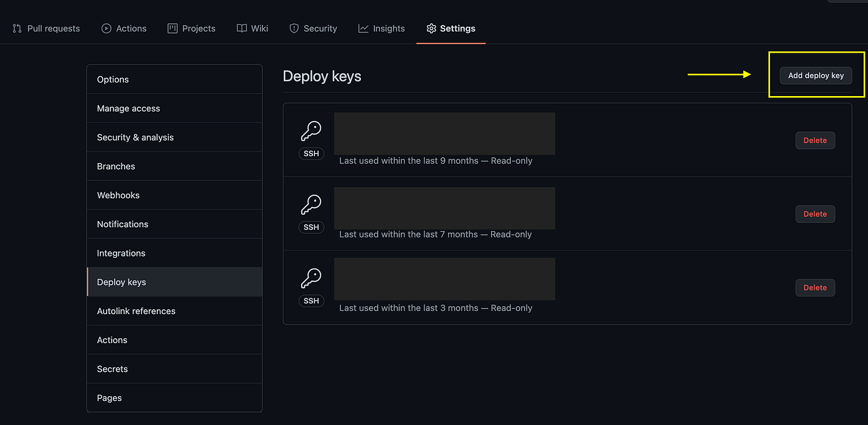The height and width of the screenshot is (425, 868).
Task: Add a new deploy key
Action: coord(816,76)
